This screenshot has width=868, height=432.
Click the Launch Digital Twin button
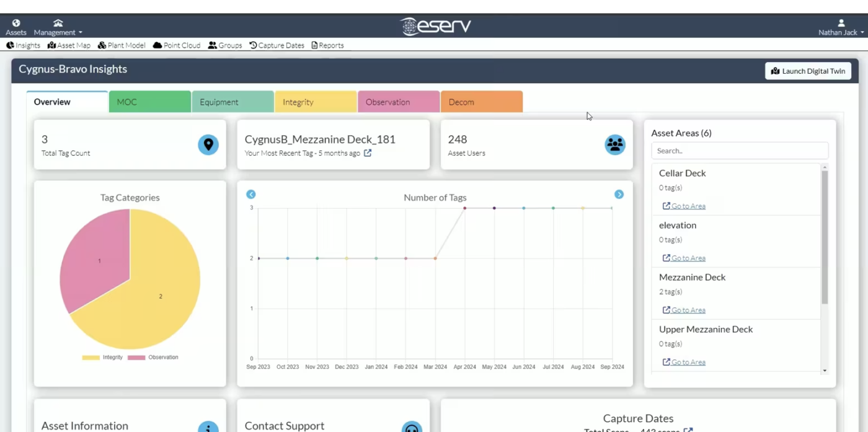pyautogui.click(x=808, y=71)
